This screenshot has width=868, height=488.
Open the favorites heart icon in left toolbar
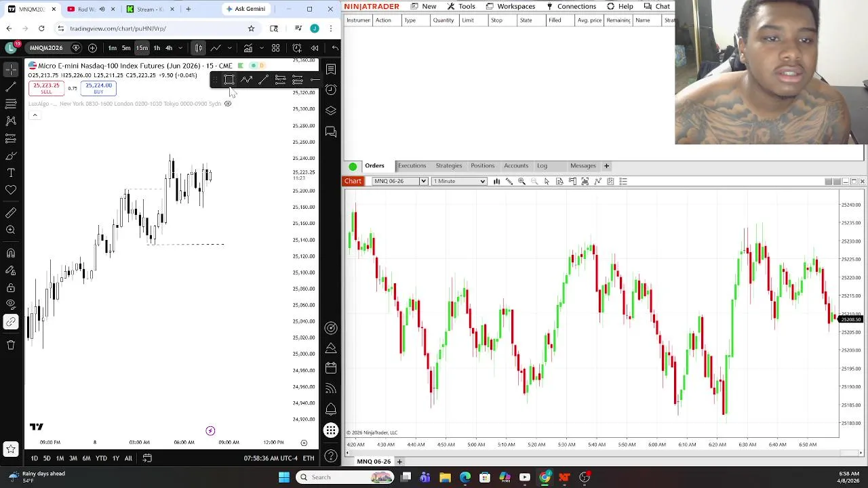click(x=11, y=190)
